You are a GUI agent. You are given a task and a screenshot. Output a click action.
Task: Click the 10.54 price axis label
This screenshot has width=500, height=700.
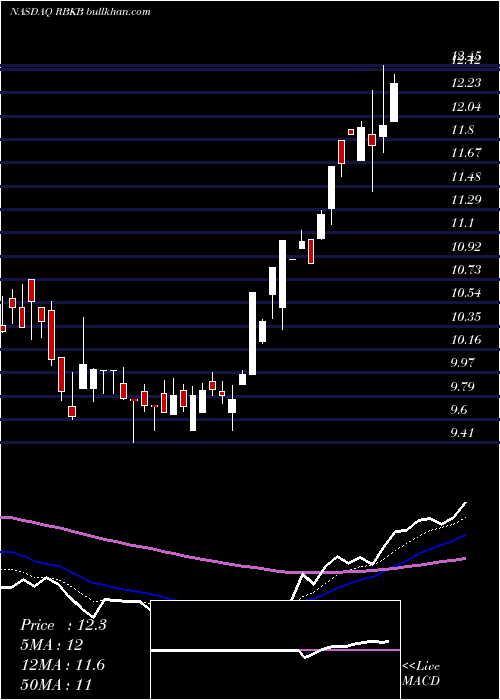click(466, 293)
